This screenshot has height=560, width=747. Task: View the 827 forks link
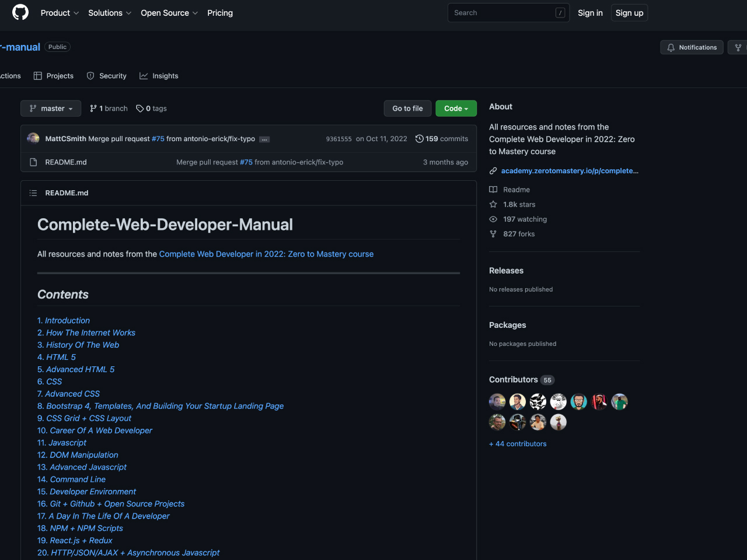tap(512, 234)
